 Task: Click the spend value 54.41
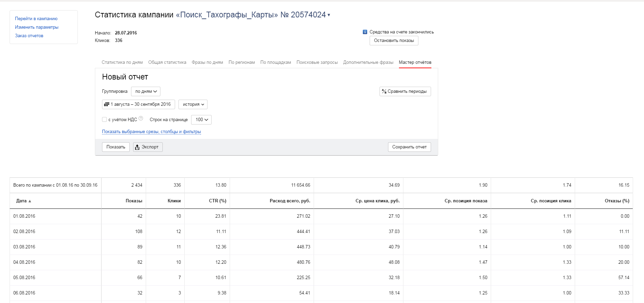coord(304,293)
